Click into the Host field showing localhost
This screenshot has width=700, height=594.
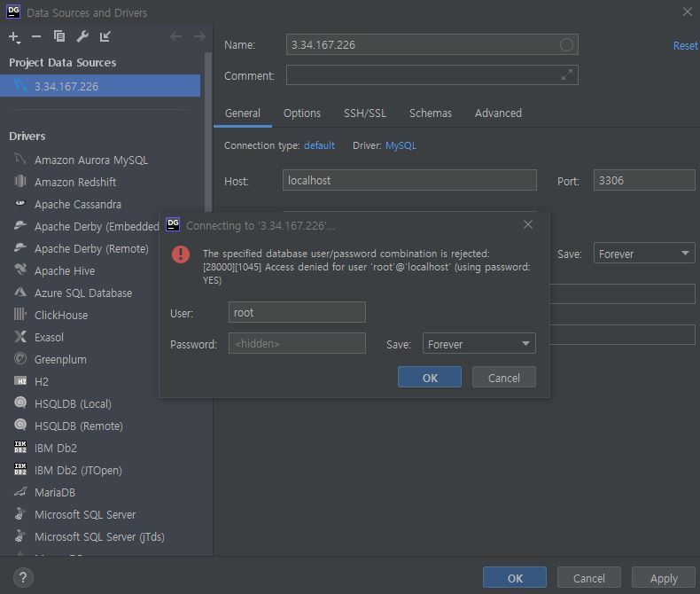point(409,180)
